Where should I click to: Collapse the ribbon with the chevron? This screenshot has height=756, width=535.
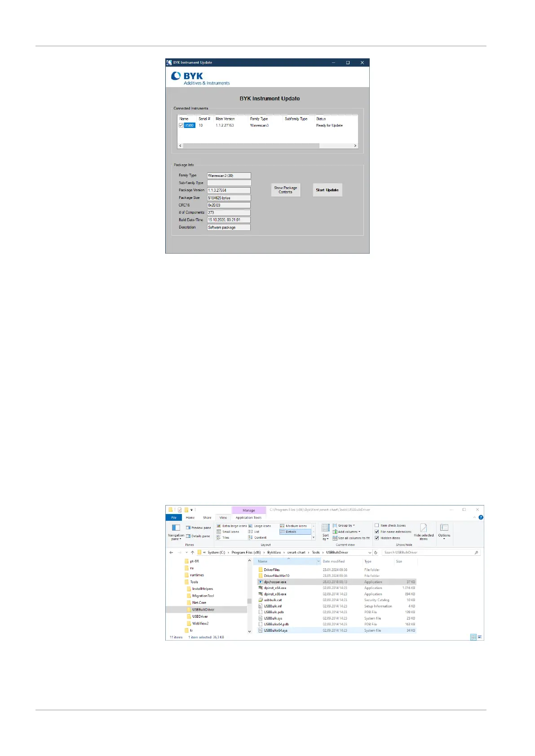[x=474, y=518]
